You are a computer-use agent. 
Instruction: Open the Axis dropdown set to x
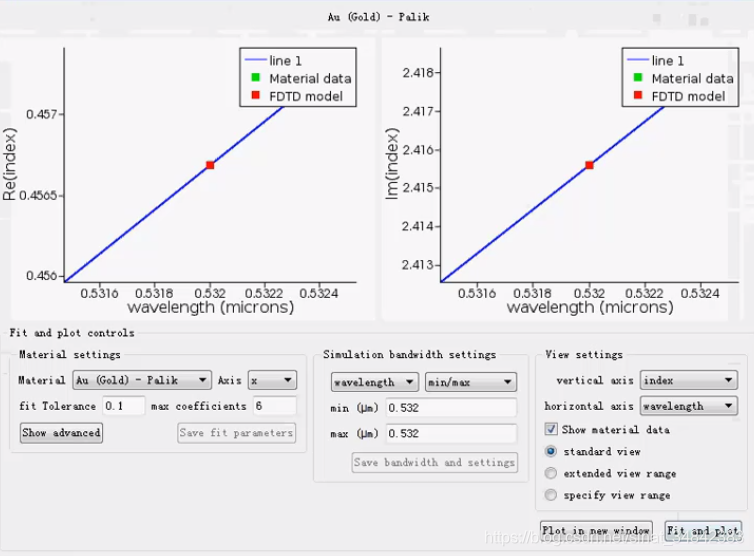point(272,380)
